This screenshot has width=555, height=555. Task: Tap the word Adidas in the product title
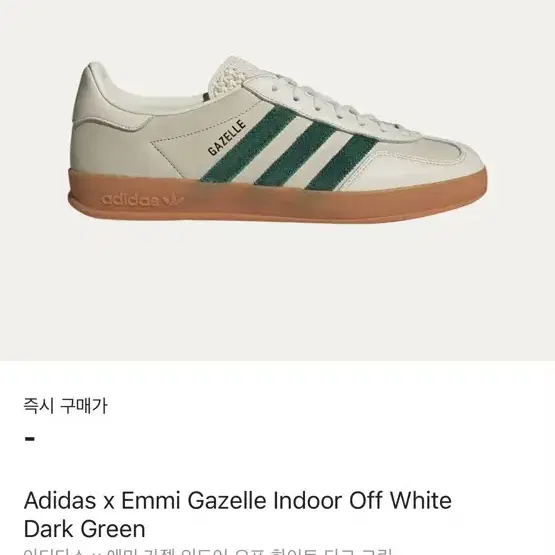click(x=60, y=500)
